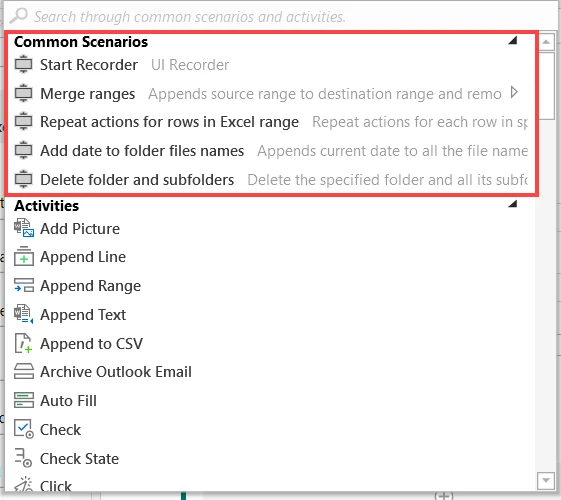Image resolution: width=561 pixels, height=500 pixels.
Task: Choose the Append Range activity icon
Action: [x=24, y=285]
